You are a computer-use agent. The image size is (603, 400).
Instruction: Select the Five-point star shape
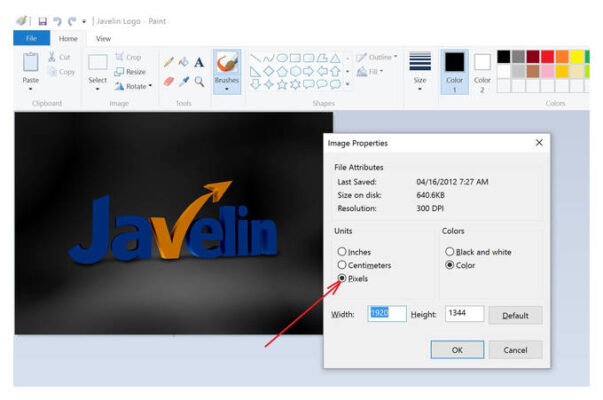(x=282, y=84)
